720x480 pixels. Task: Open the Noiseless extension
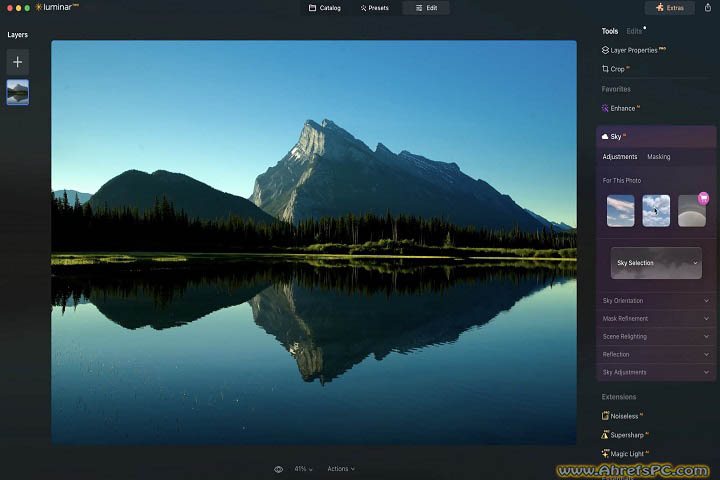click(x=622, y=416)
